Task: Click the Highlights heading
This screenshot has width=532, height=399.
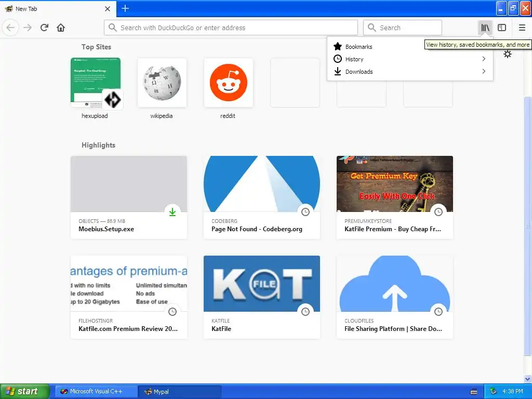Action: tap(98, 145)
